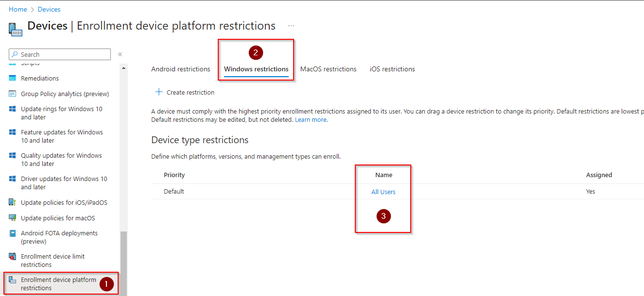Open the iOS restrictions tab
Viewport: 644px width, 296px height.
pos(392,69)
